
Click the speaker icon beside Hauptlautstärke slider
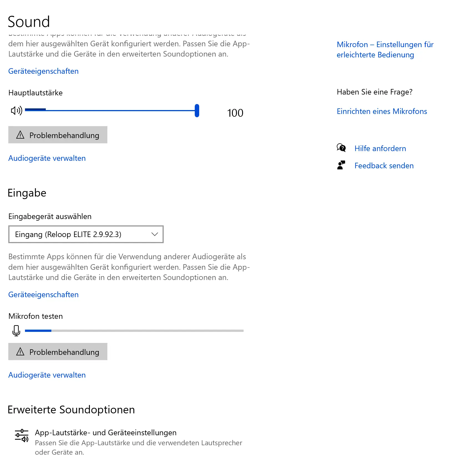pyautogui.click(x=16, y=111)
